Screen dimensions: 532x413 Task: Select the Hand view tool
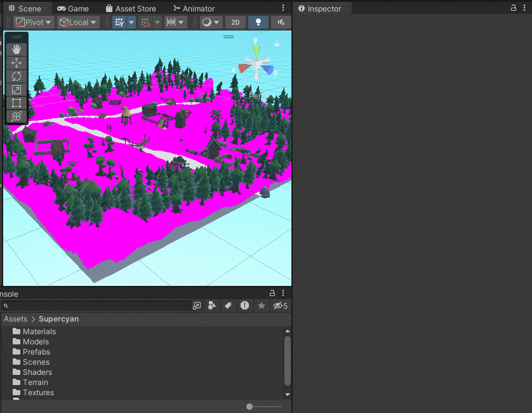(17, 50)
